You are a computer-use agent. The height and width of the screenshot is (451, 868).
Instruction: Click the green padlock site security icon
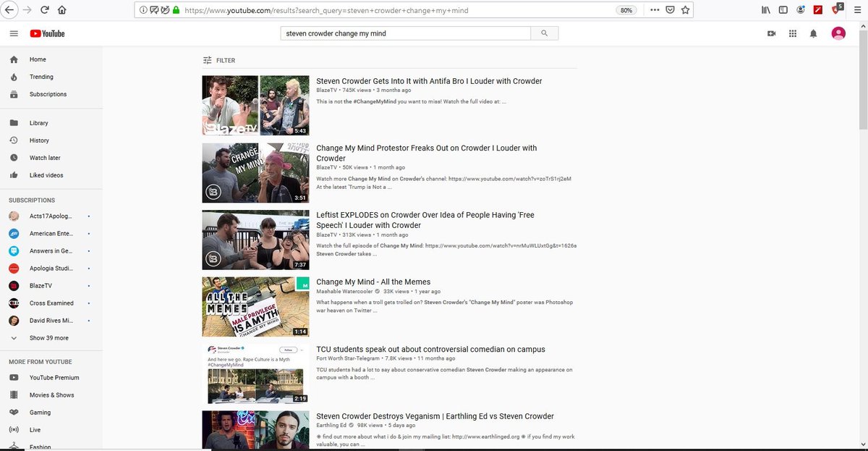[176, 10]
